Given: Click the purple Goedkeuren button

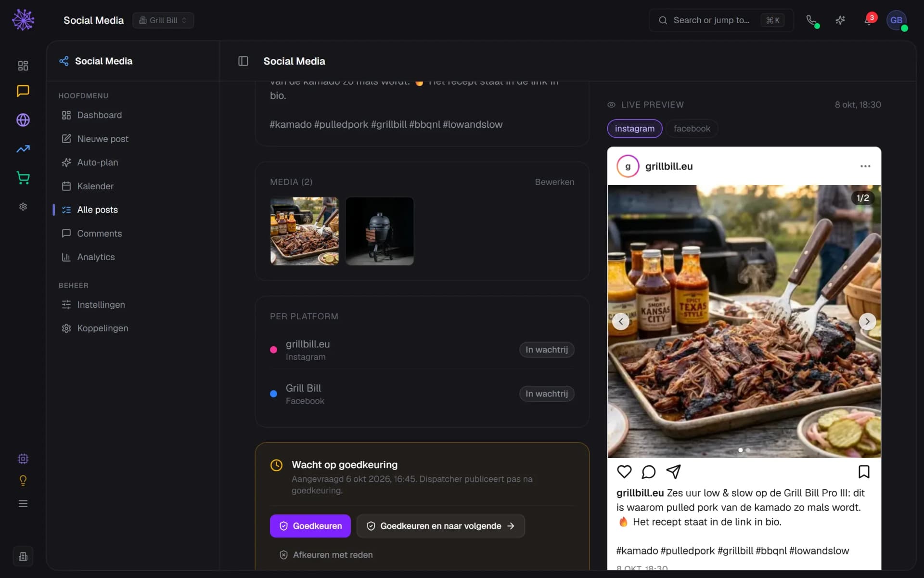Looking at the screenshot, I should (x=310, y=526).
